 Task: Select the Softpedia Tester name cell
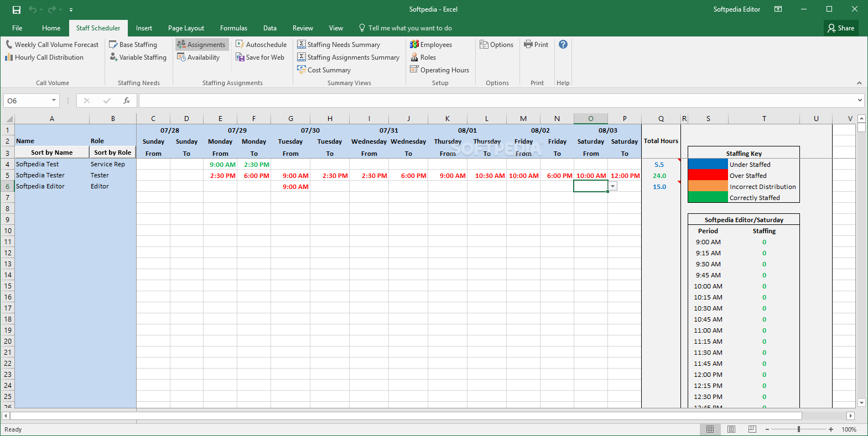52,175
